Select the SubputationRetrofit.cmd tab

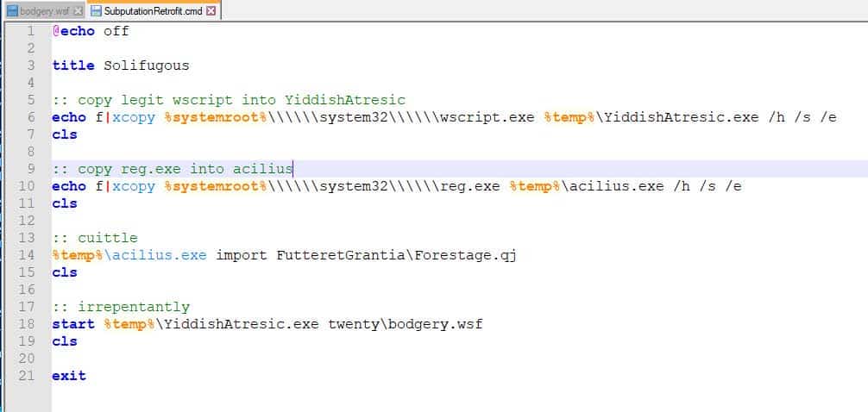(x=153, y=10)
